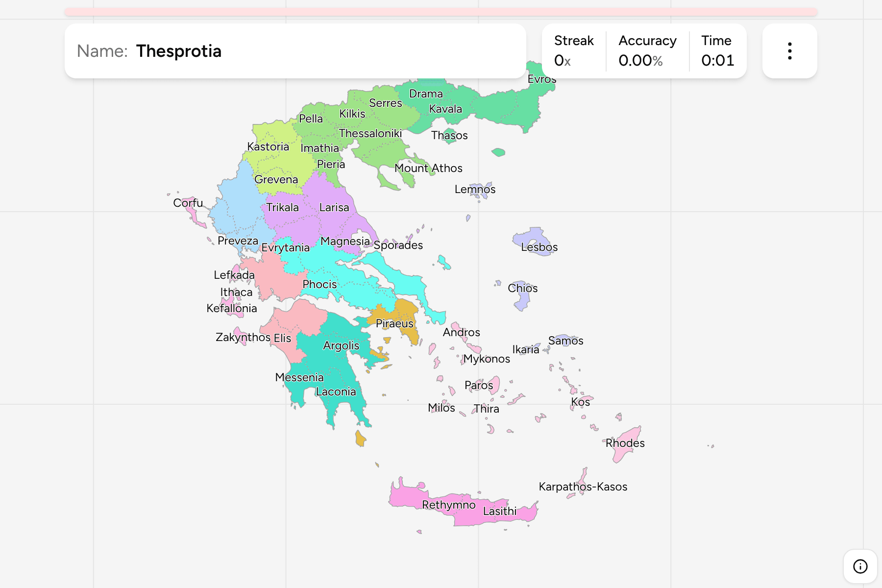Select the Lasithi label
This screenshot has width=882, height=588.
(x=499, y=511)
